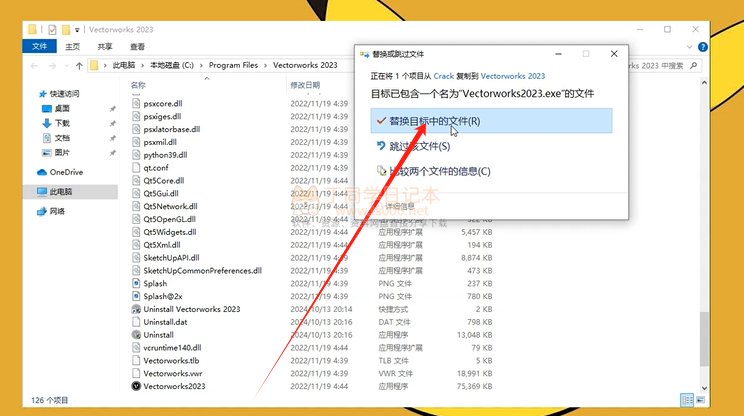The image size is (744, 416).
Task: Open the chevron dropdown after 本地磁盘 (C:) breadcrumb
Action: pos(201,65)
